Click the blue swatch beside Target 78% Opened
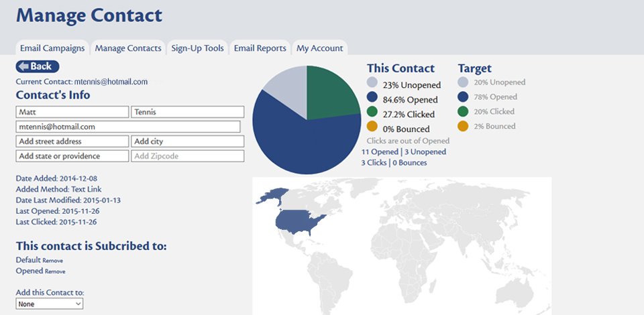This screenshot has width=644, height=315. (x=463, y=97)
